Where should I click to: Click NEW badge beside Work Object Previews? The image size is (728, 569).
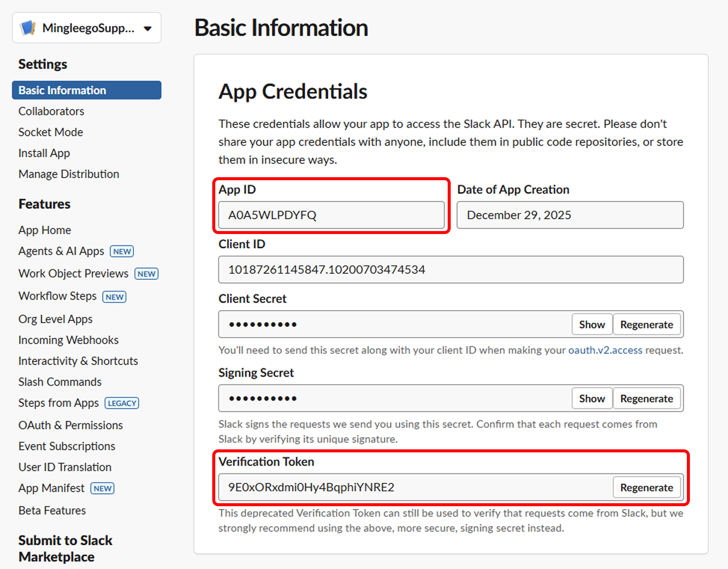pyautogui.click(x=146, y=274)
